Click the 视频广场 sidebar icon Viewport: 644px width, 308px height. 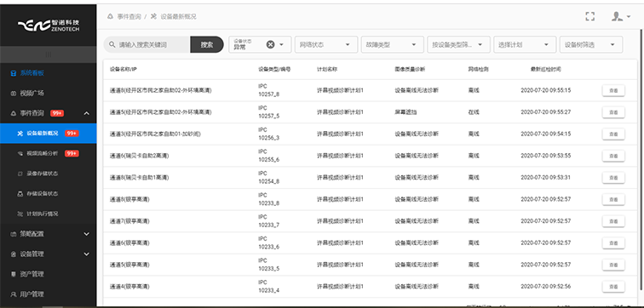(14, 93)
